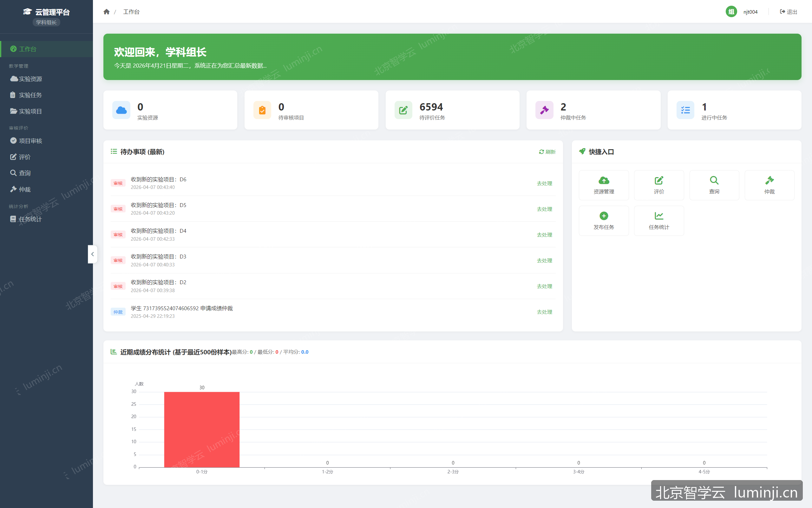Open 实验资源 in the sidebar
812x508 pixels.
click(x=46, y=79)
